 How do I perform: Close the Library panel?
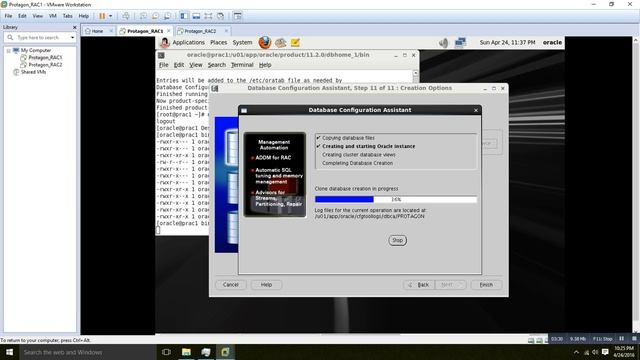click(74, 27)
